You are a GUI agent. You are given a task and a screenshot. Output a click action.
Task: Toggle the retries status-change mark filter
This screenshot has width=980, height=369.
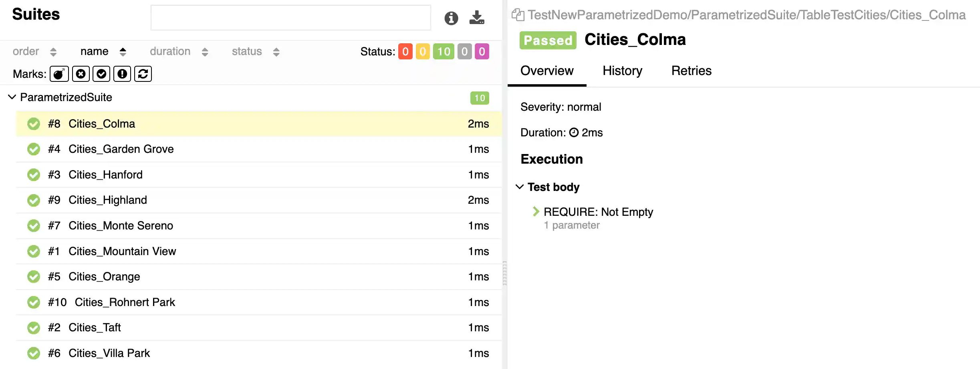click(143, 74)
